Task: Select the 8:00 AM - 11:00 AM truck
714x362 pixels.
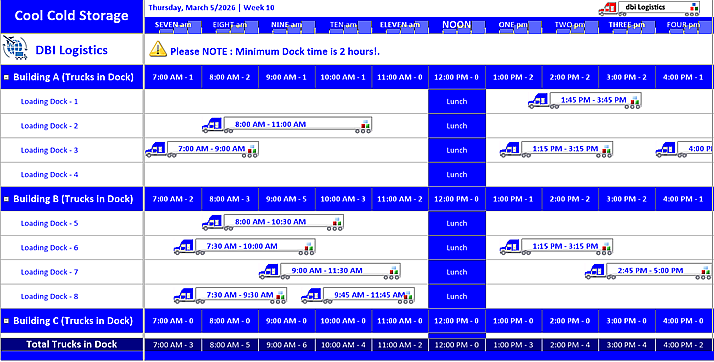Action: pos(287,125)
